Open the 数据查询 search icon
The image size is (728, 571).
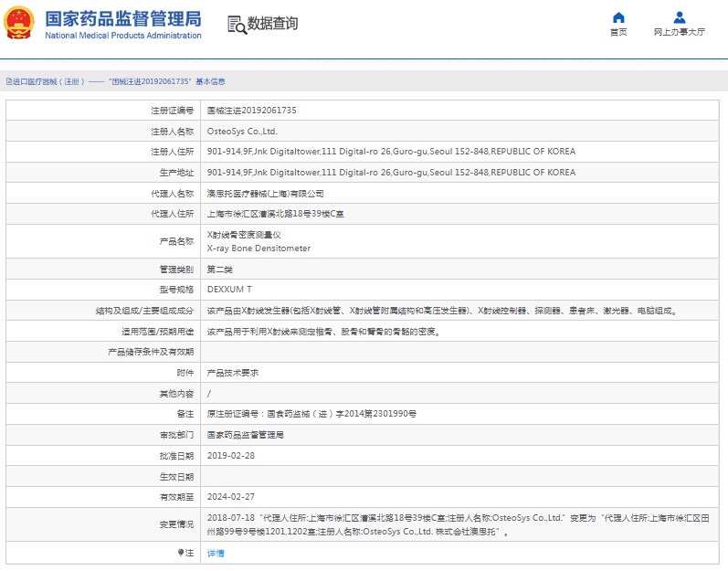(237, 25)
